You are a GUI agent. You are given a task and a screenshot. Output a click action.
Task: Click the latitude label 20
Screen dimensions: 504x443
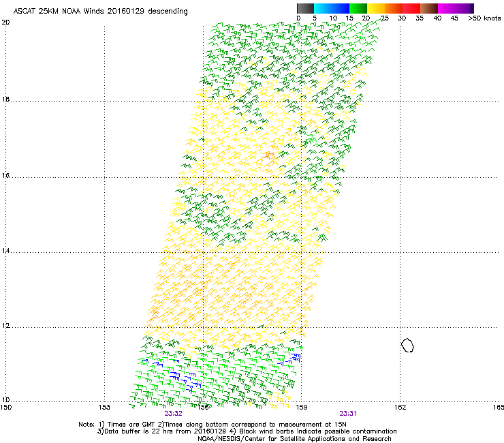(x=5, y=22)
